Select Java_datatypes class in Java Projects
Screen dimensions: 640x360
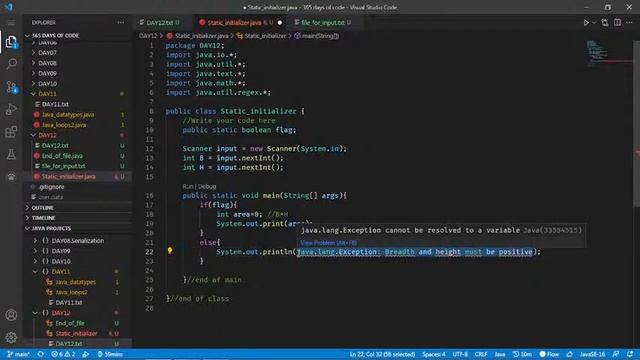pyautogui.click(x=76, y=282)
